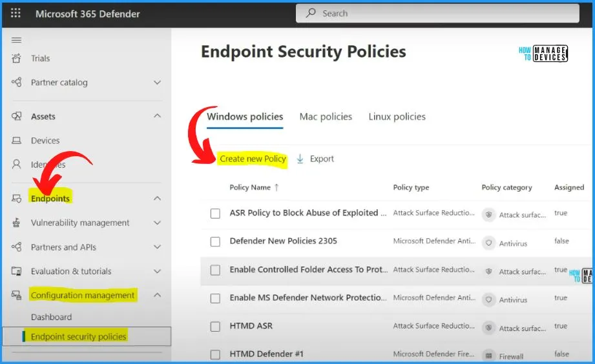Sort by the Assigned column header
The width and height of the screenshot is (595, 364).
click(569, 187)
